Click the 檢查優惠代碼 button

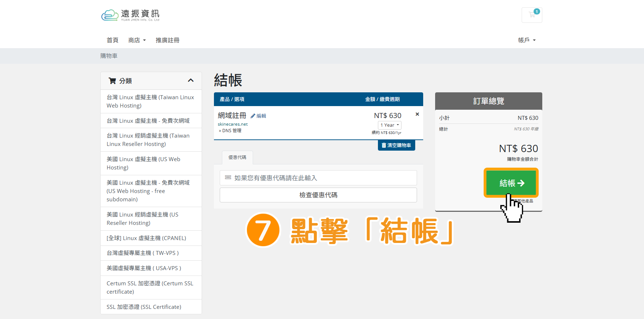pyautogui.click(x=318, y=195)
